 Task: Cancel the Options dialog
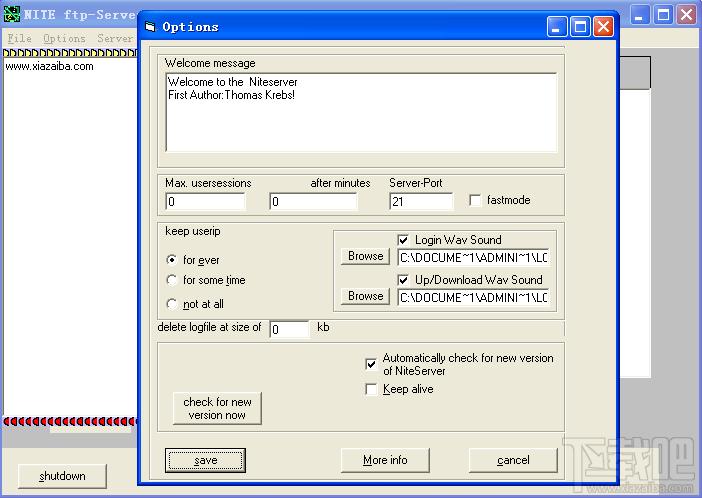(513, 460)
